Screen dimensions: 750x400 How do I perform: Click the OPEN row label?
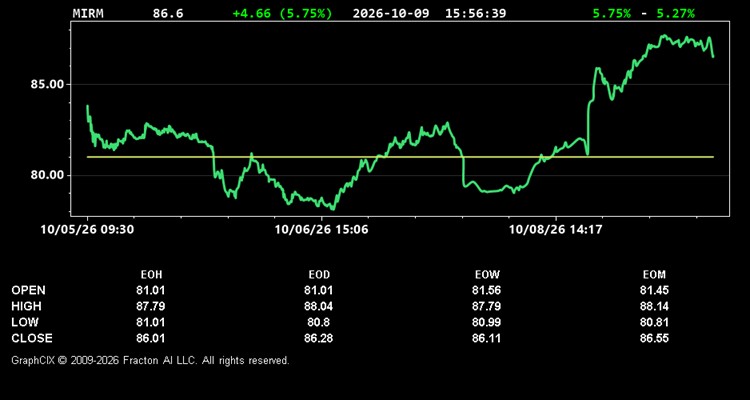coord(29,290)
